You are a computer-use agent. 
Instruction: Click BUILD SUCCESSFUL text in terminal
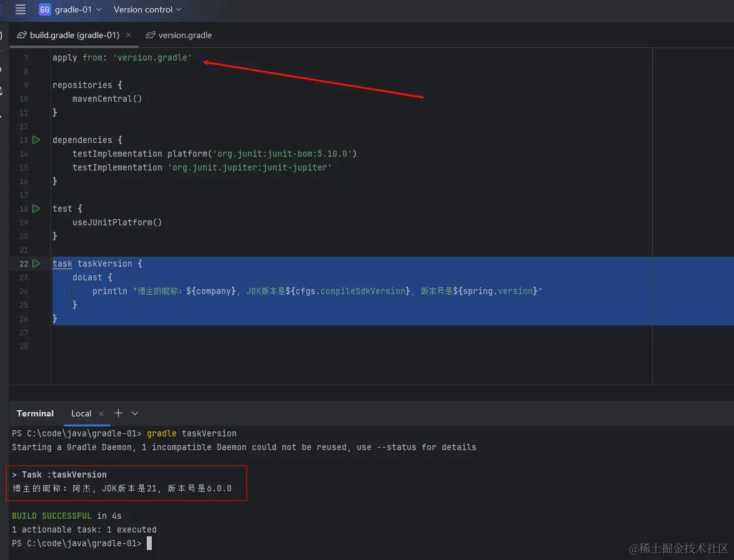tap(51, 516)
